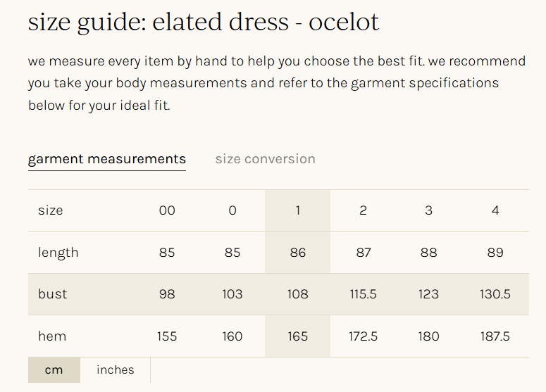Select the highlighted size 1 column header

(x=297, y=210)
